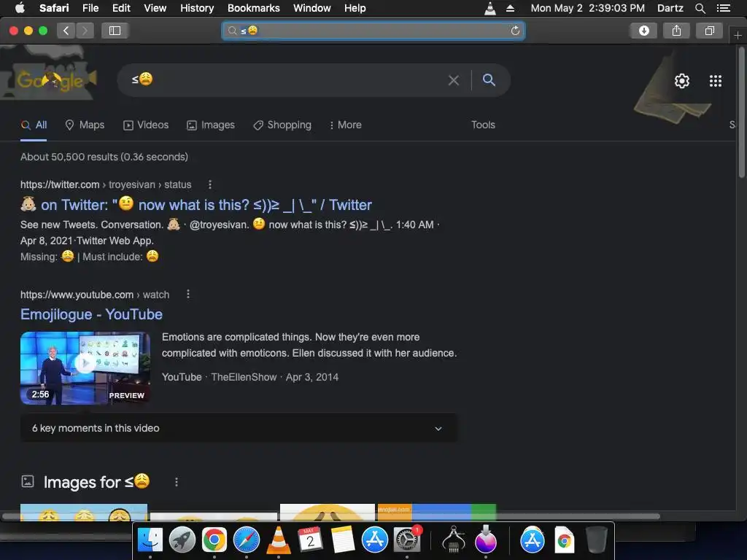Open Trash in the Dock
747x560 pixels.
(x=596, y=540)
